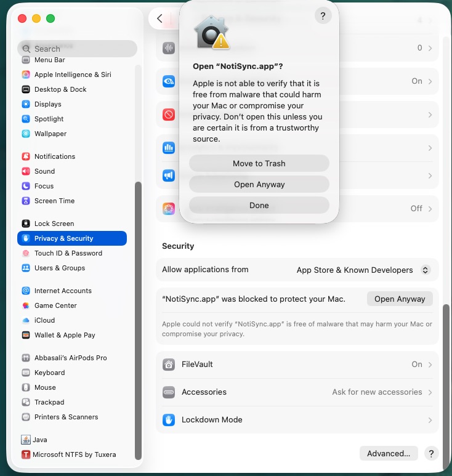Click the Users & Groups icon

pos(26,268)
